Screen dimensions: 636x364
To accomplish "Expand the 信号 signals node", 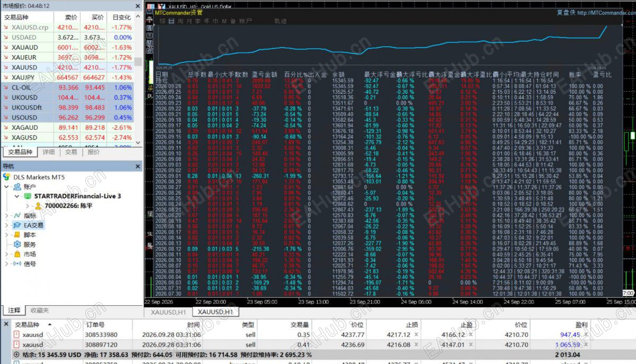I will (x=6, y=264).
